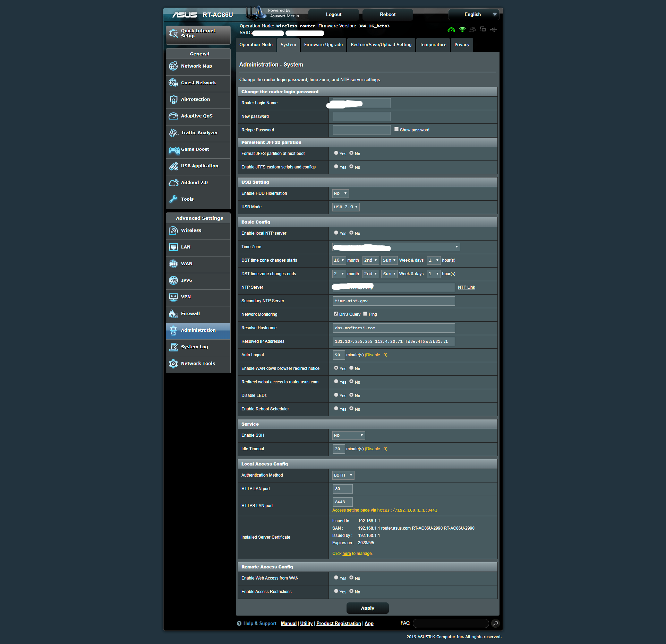
Task: Click Secondary NTP Server field
Action: [x=394, y=301]
